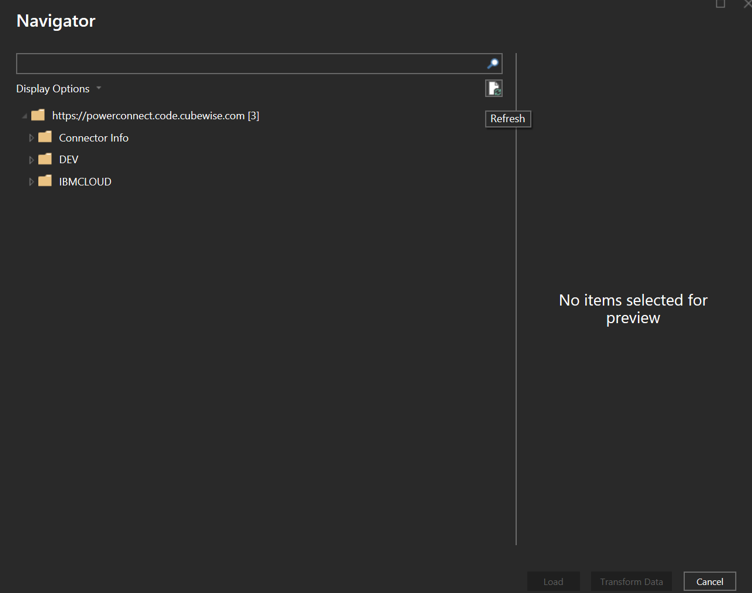Image resolution: width=752 pixels, height=593 pixels.
Task: Click the search magnifier icon
Action: point(493,63)
